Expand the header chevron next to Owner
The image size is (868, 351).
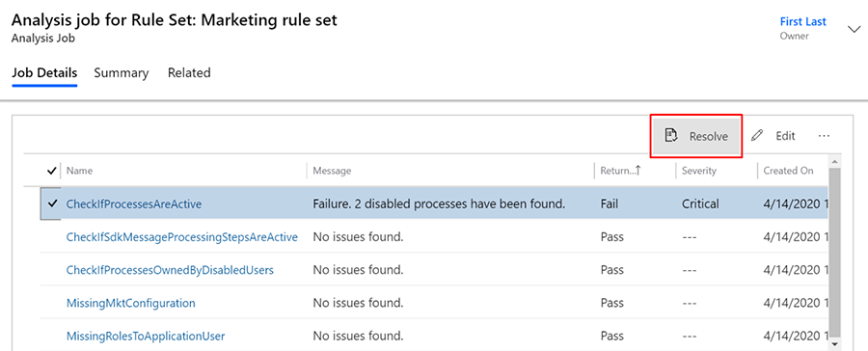point(854,29)
